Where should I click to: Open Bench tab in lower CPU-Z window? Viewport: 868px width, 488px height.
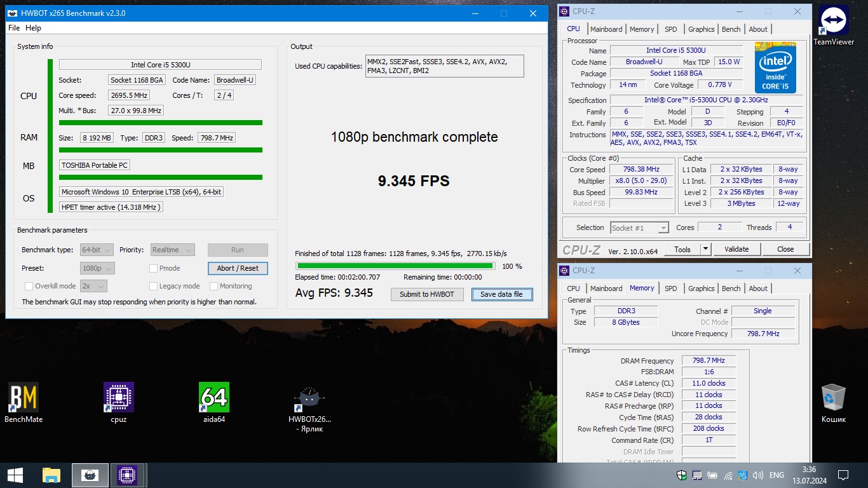pos(731,288)
